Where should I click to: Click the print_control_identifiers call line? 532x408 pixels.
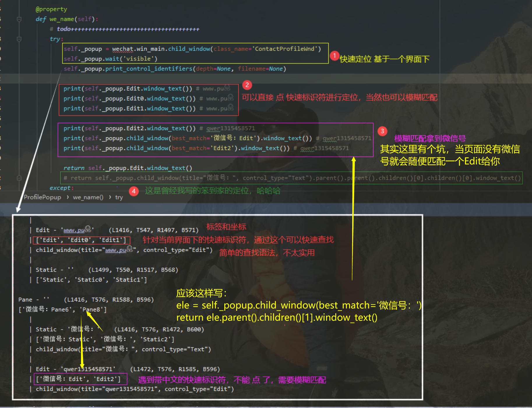coord(175,68)
